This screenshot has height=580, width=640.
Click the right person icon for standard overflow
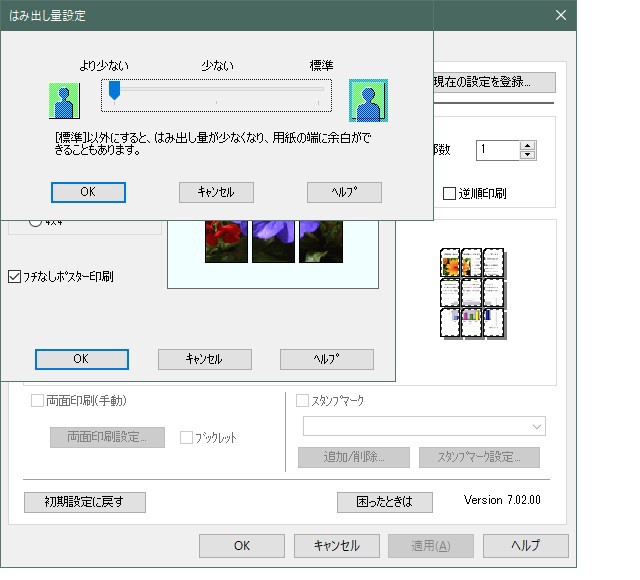pos(368,101)
